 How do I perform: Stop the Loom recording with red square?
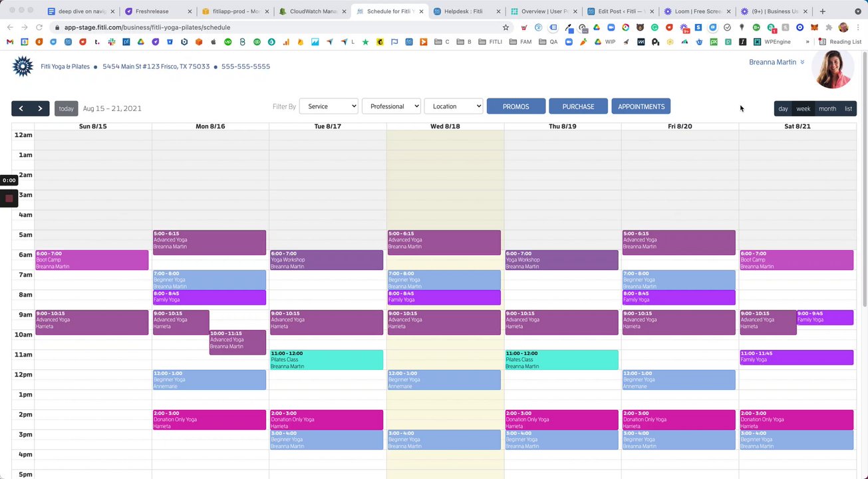click(x=9, y=198)
